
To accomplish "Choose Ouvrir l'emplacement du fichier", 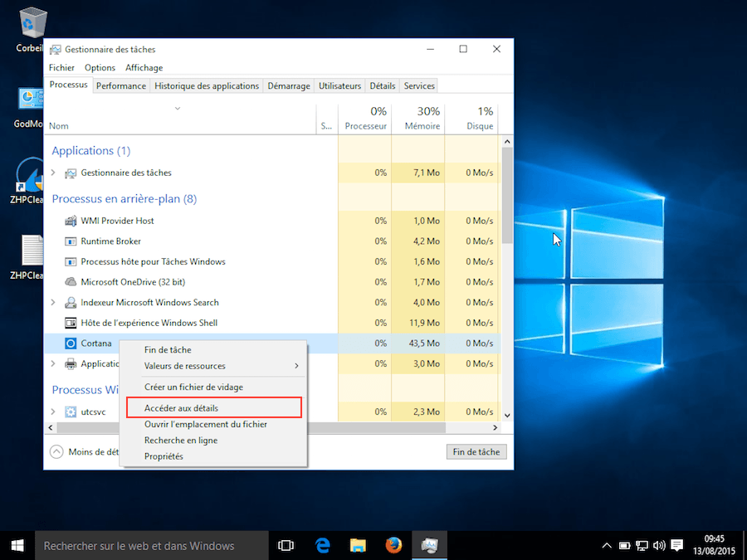I will 205,424.
